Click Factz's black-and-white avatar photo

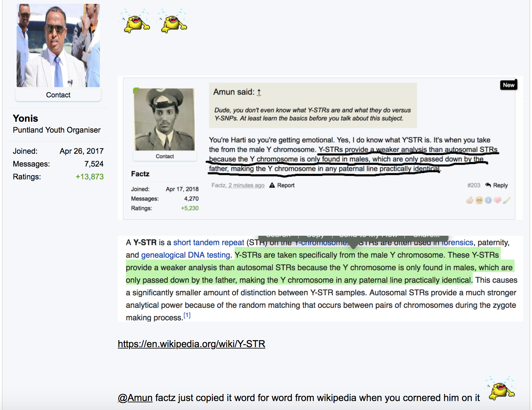point(165,119)
